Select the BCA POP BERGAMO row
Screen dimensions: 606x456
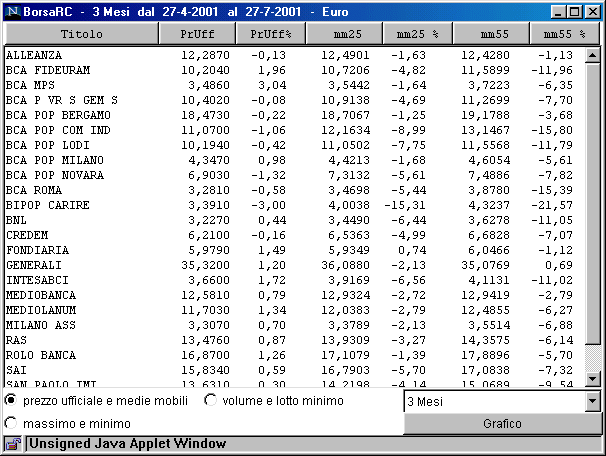[294, 115]
